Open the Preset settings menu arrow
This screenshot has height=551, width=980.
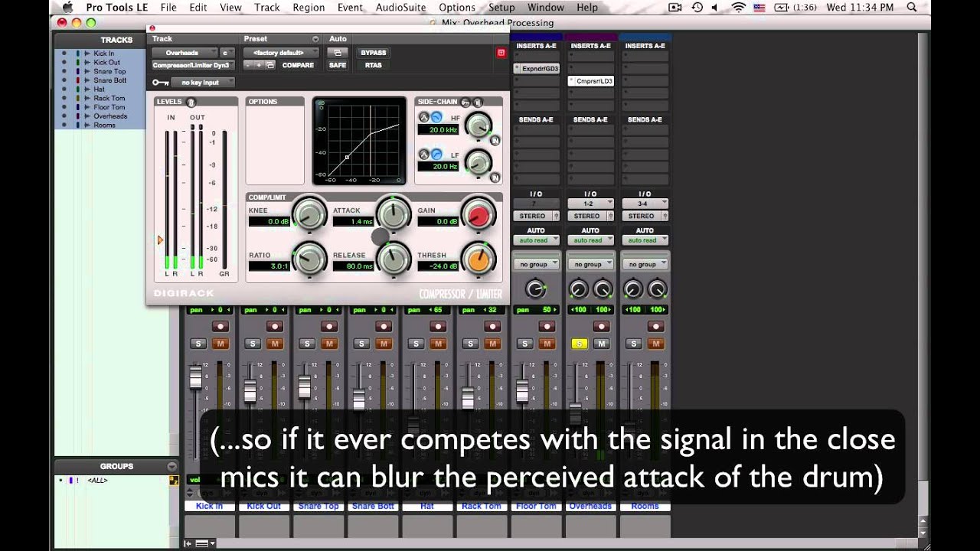tap(315, 39)
